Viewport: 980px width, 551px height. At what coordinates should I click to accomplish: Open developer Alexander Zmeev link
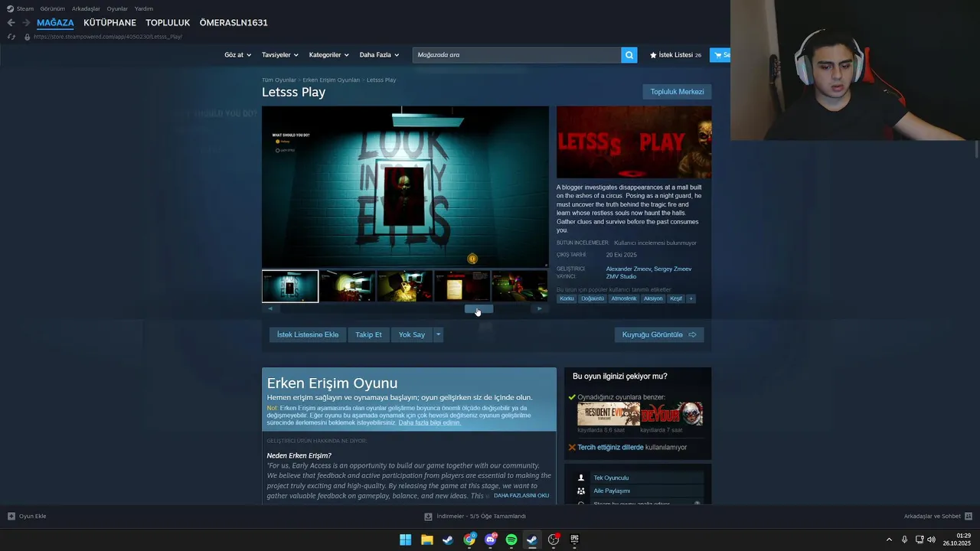628,269
